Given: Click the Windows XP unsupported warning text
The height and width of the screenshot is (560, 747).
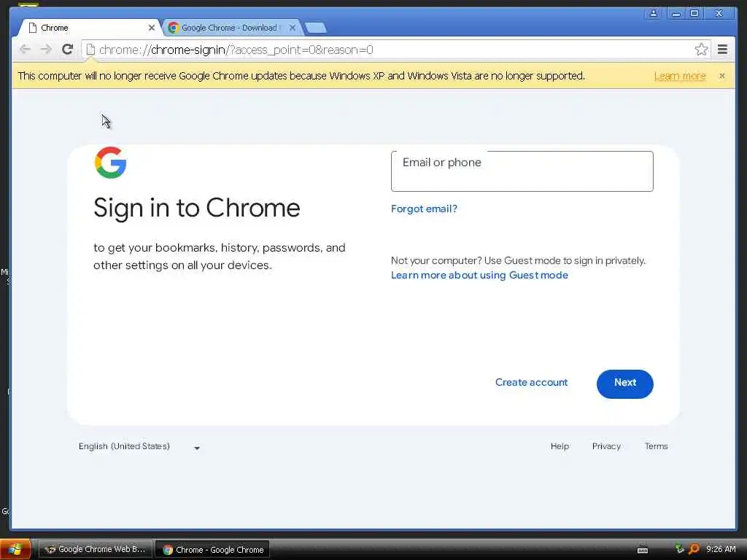Looking at the screenshot, I should coord(301,76).
